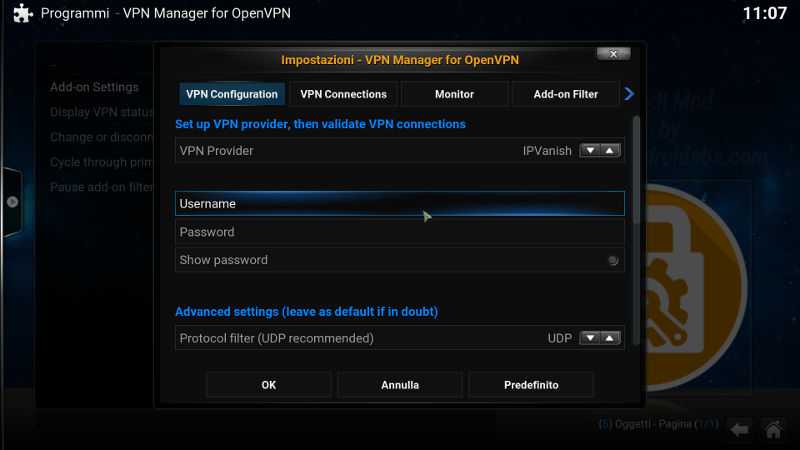The height and width of the screenshot is (450, 800).
Task: Select Pause add-on filter entry in background
Action: pyautogui.click(x=102, y=187)
